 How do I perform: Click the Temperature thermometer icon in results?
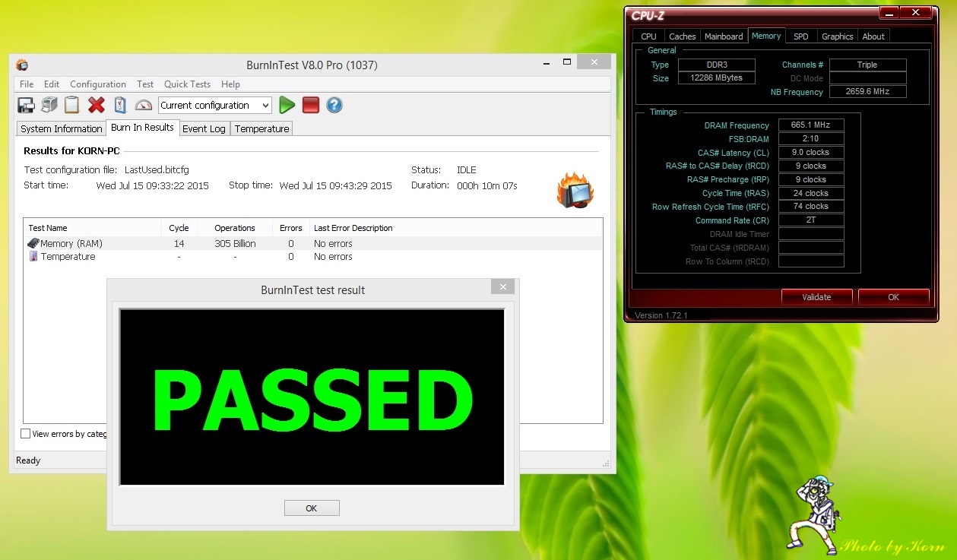click(x=33, y=256)
